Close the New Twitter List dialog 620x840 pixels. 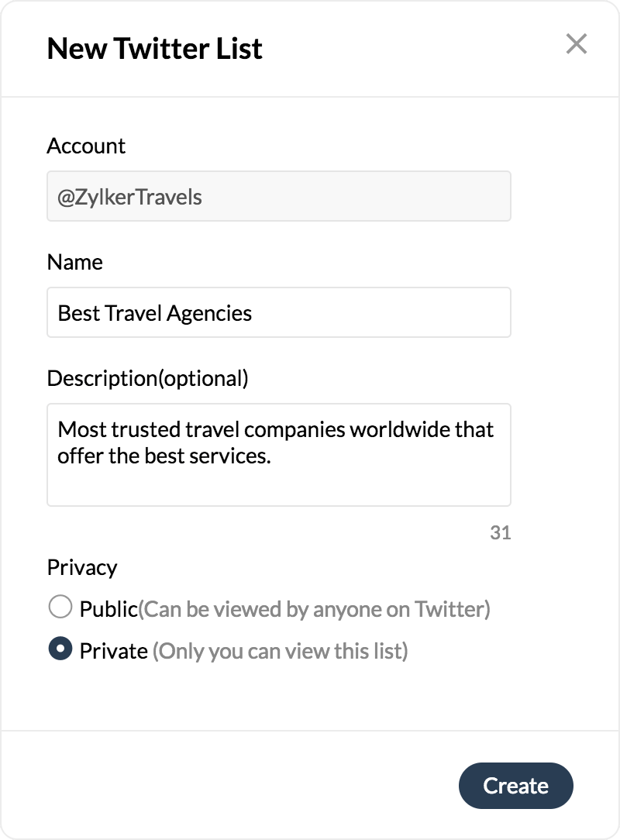point(576,44)
